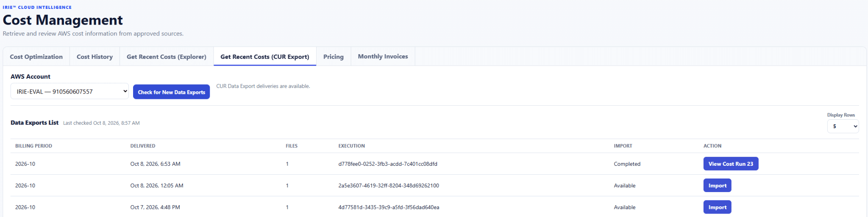Viewport: 868px width, 217px height.
Task: Click the Files column header
Action: point(292,146)
